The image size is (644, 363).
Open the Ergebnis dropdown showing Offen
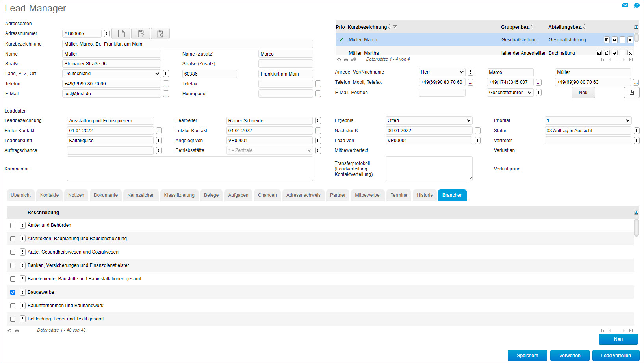429,120
